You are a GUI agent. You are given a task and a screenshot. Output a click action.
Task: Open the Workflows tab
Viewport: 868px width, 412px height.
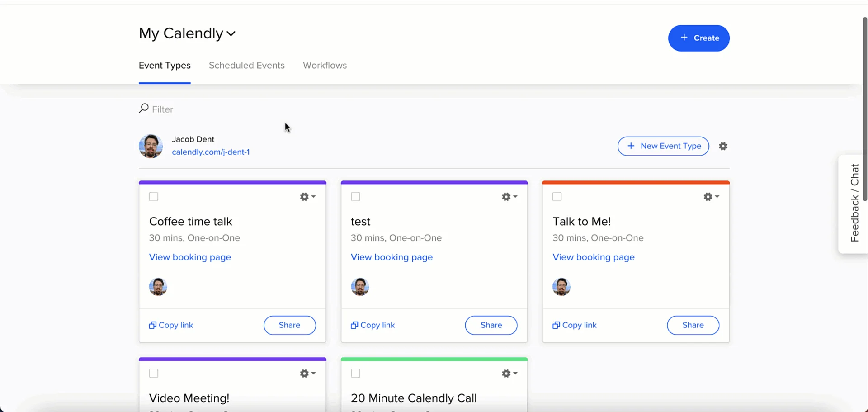(325, 66)
